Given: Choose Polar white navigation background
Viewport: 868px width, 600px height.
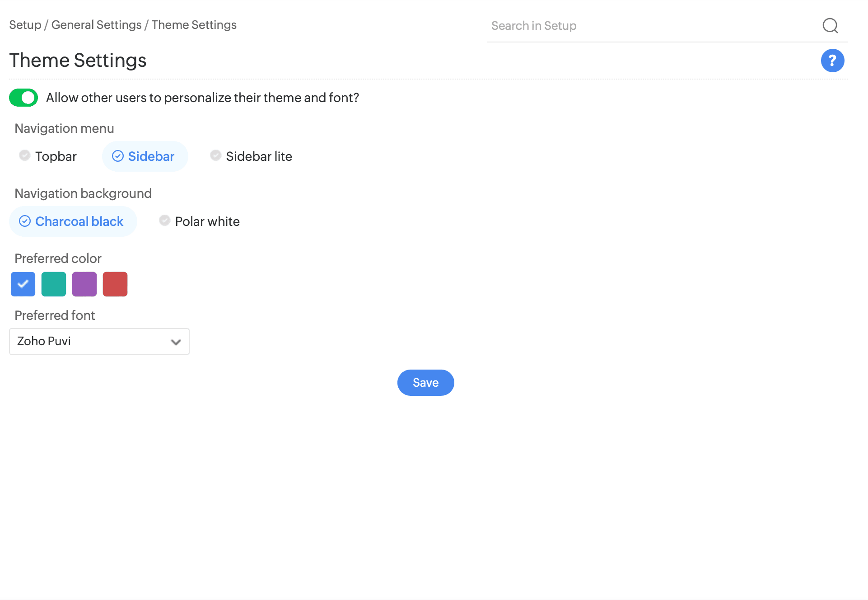Looking at the screenshot, I should point(200,221).
